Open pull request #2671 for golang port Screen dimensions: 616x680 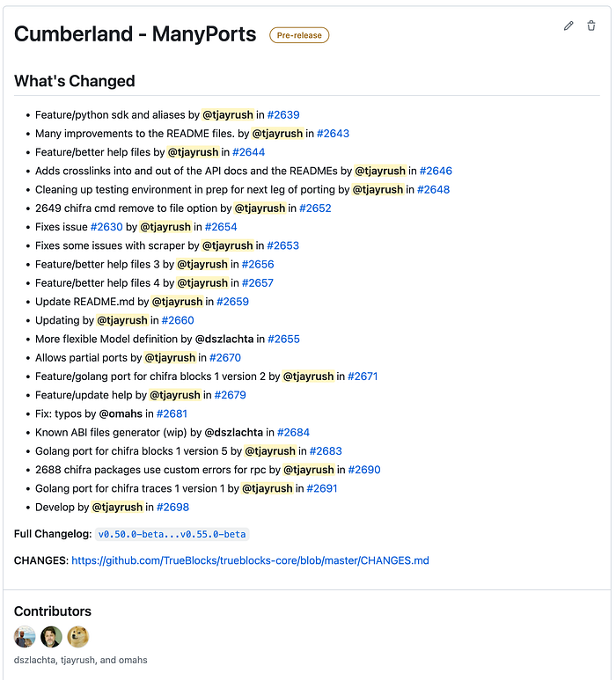pyautogui.click(x=363, y=377)
